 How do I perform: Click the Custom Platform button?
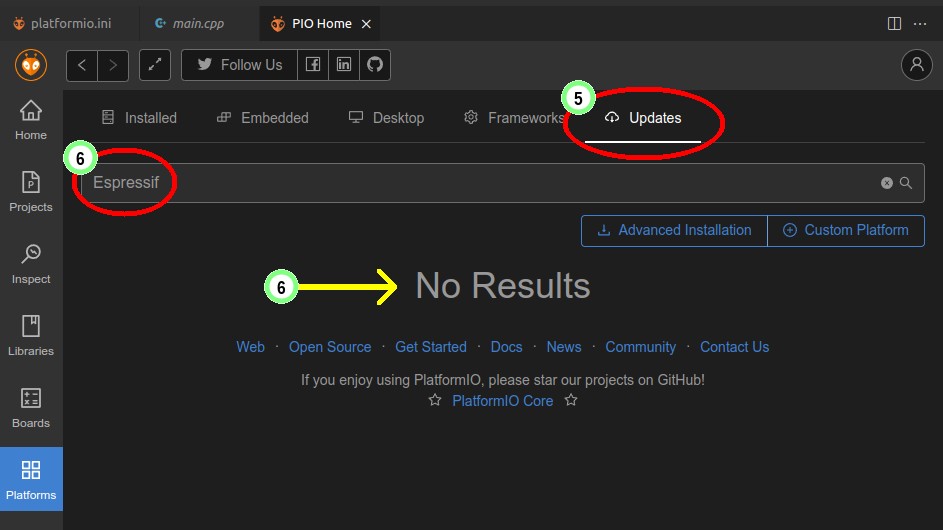tap(845, 230)
